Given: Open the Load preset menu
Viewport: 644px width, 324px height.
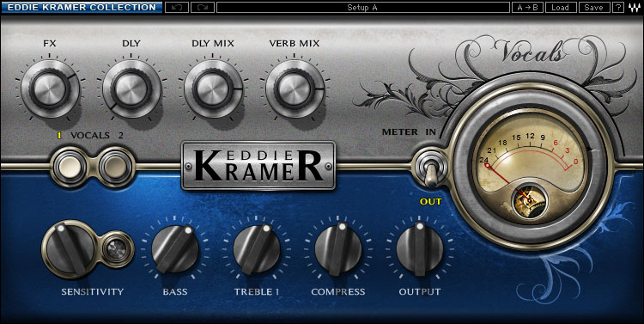Looking at the screenshot, I should coord(560,8).
